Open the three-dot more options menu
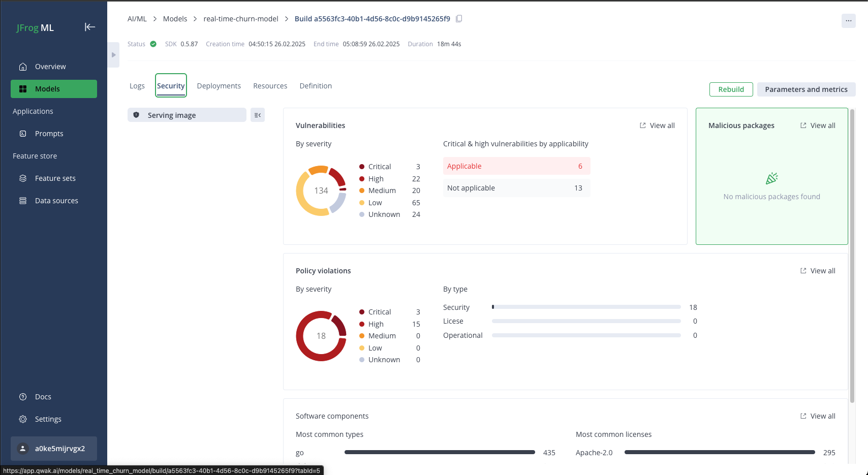This screenshot has height=475, width=868. [848, 21]
